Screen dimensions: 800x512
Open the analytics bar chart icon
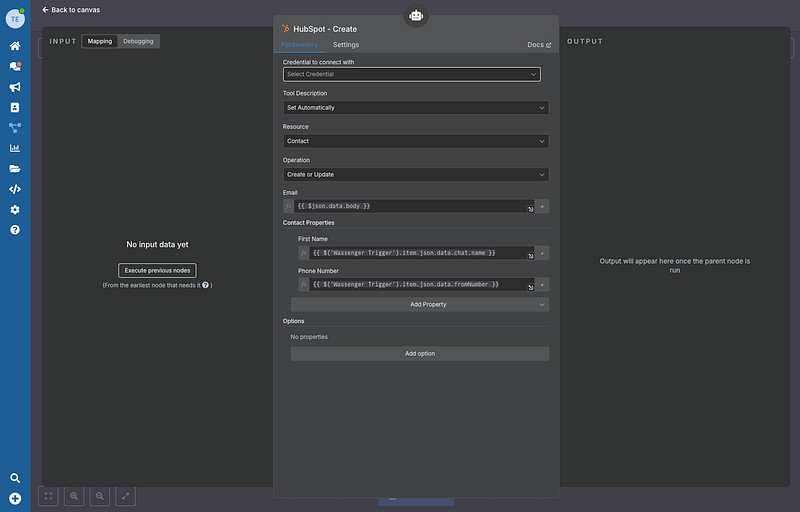[x=15, y=148]
